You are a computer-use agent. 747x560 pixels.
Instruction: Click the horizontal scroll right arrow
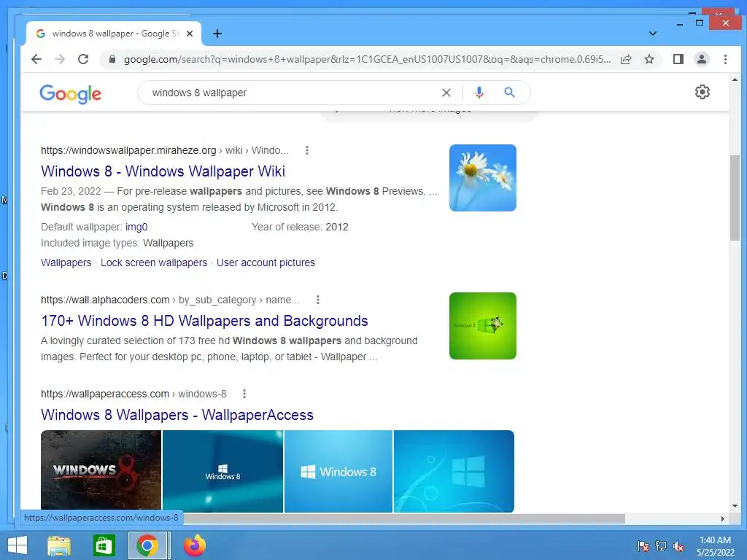pyautogui.click(x=723, y=518)
